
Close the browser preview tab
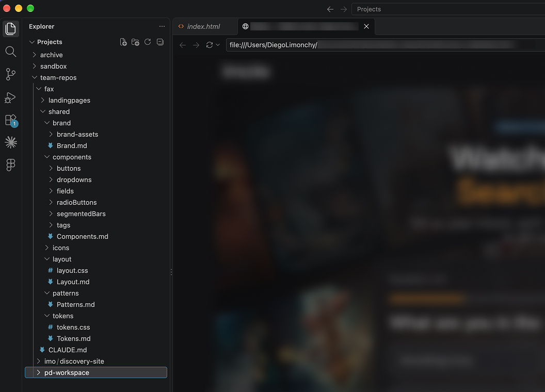[366, 26]
